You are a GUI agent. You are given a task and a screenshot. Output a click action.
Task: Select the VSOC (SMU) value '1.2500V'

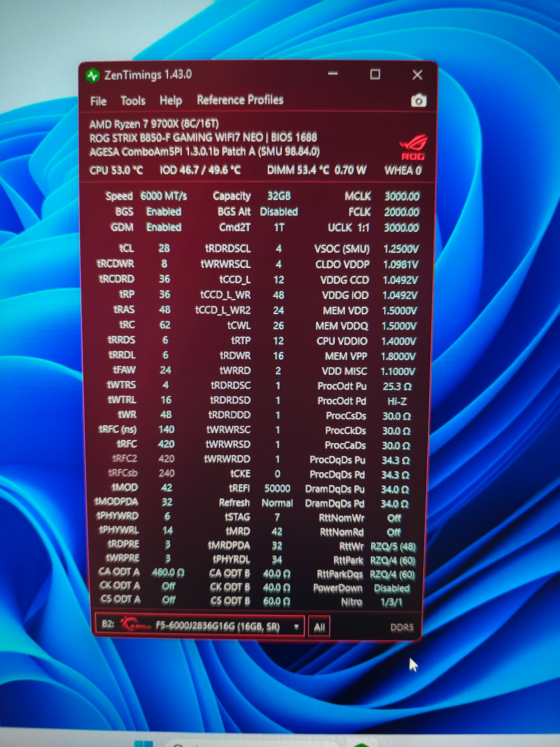click(x=401, y=249)
